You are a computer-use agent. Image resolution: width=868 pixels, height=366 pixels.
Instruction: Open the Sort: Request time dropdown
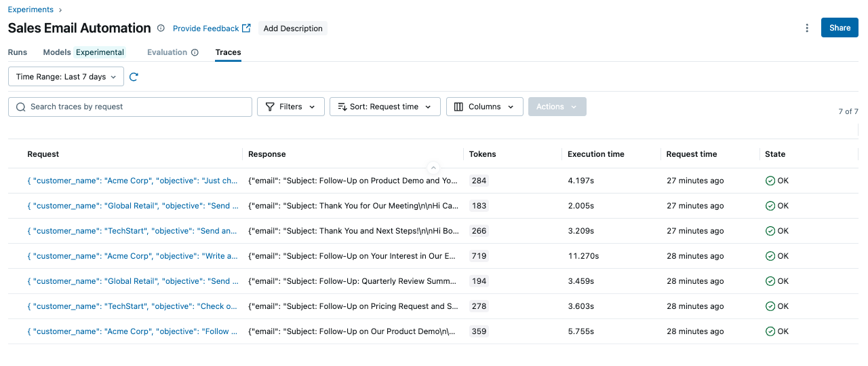384,107
